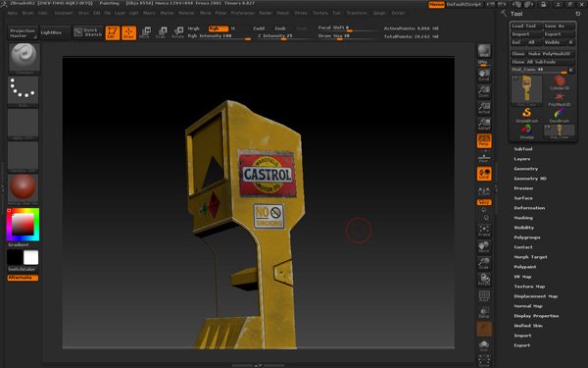The width and height of the screenshot is (588, 368).
Task: Open the Zplugin menu
Action: [379, 13]
